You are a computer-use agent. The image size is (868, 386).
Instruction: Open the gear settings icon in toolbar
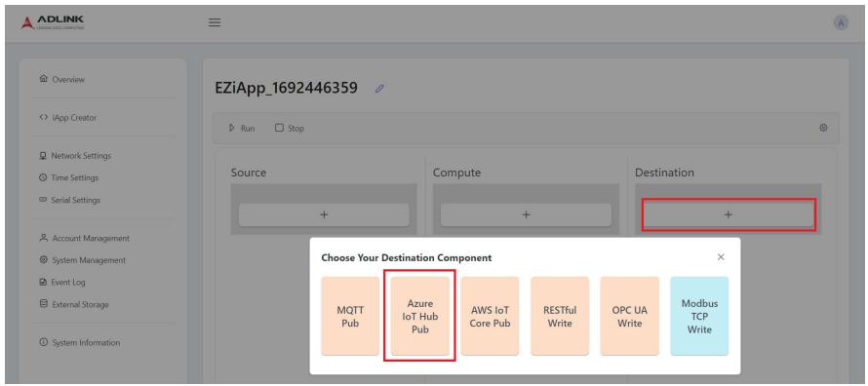pos(823,128)
